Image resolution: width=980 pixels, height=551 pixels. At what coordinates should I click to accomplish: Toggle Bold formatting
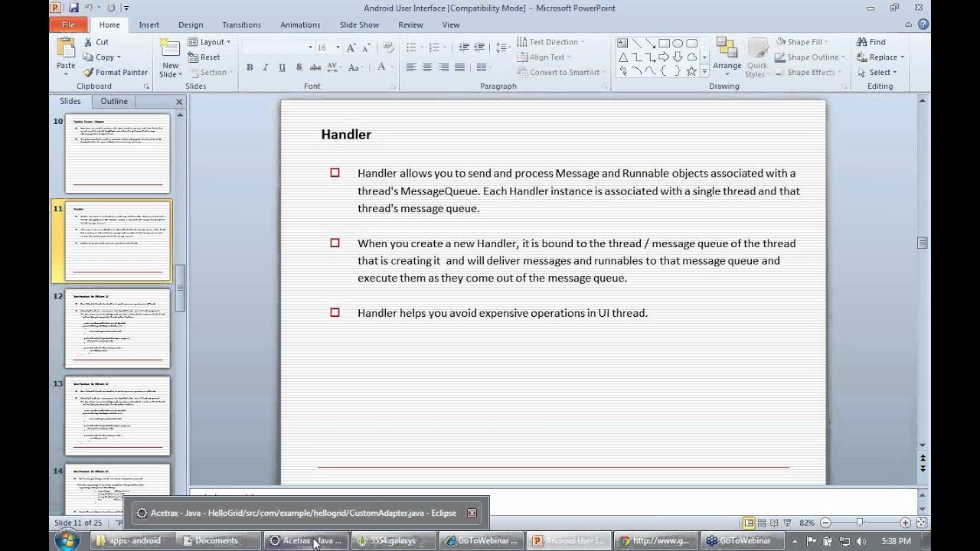tap(250, 67)
